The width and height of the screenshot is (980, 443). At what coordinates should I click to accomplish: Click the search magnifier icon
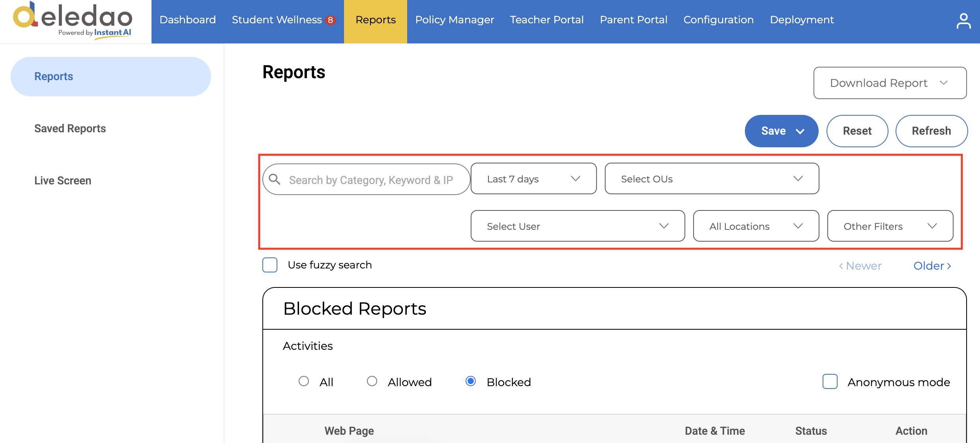pyautogui.click(x=275, y=179)
